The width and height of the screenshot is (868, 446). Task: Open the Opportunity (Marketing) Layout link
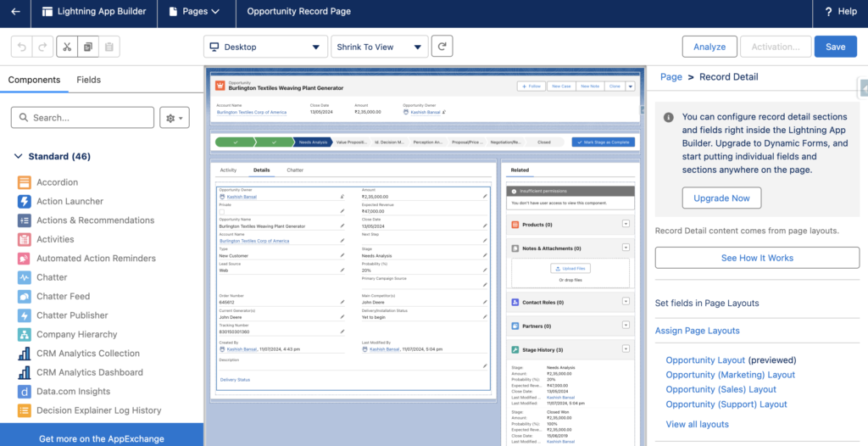pos(730,375)
